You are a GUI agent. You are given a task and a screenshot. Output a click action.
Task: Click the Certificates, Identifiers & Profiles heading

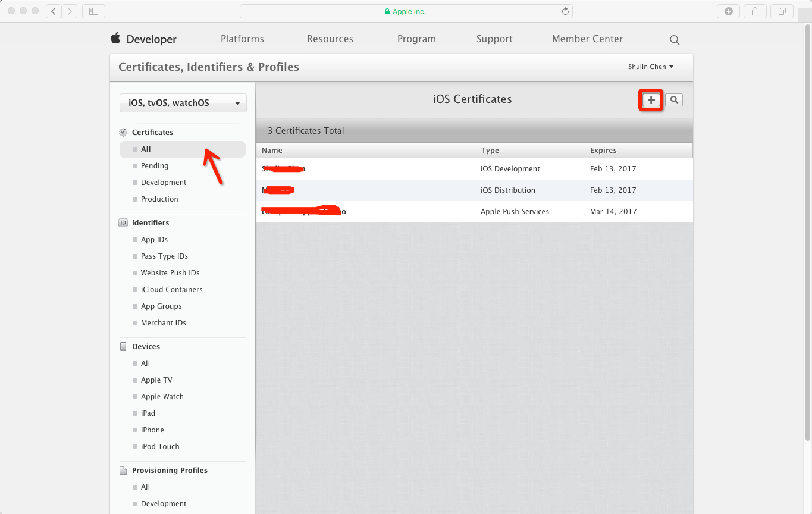[x=209, y=67]
